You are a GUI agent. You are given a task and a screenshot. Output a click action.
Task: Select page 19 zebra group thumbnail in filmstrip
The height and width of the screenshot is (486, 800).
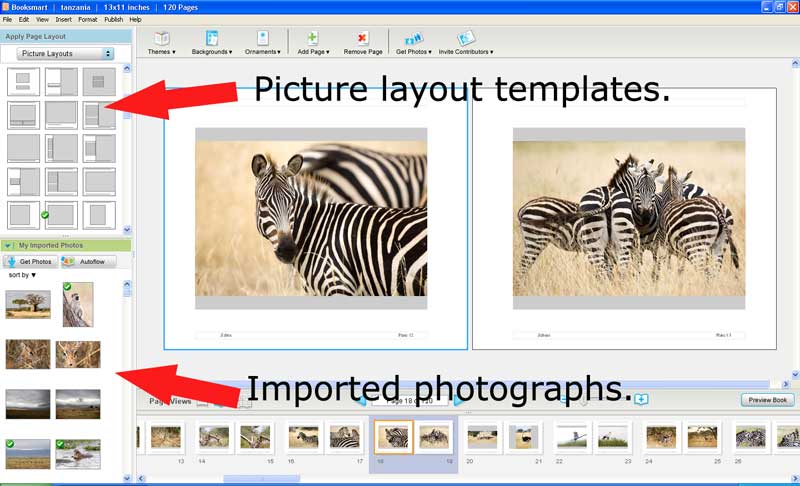click(434, 437)
